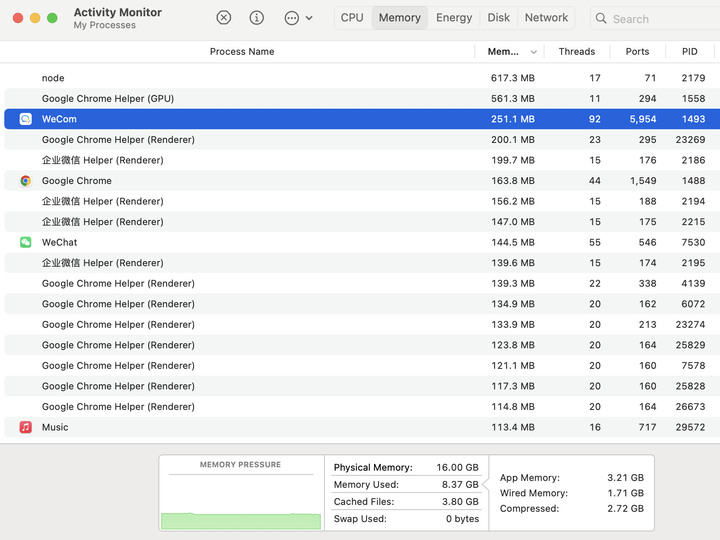Select the node process row
The width and height of the screenshot is (720, 540).
click(362, 78)
